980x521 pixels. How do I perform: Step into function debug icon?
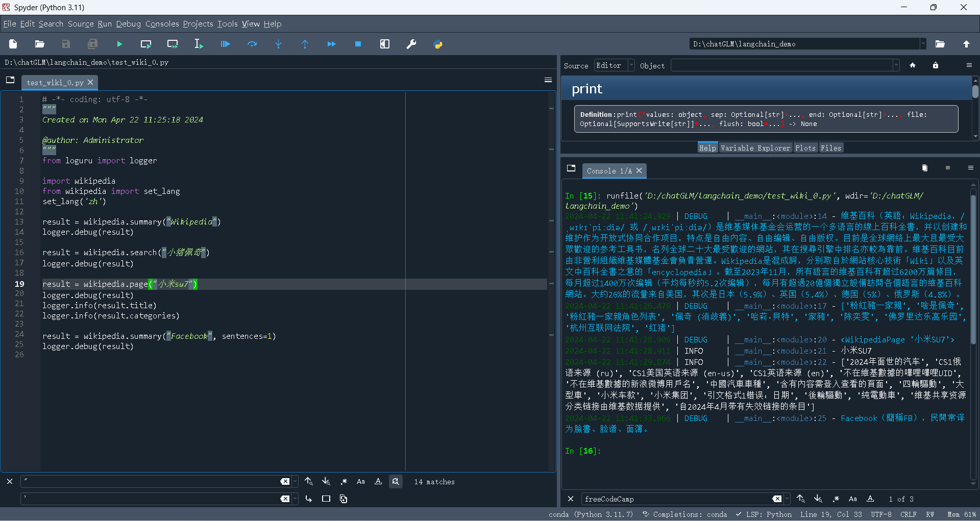coord(279,44)
